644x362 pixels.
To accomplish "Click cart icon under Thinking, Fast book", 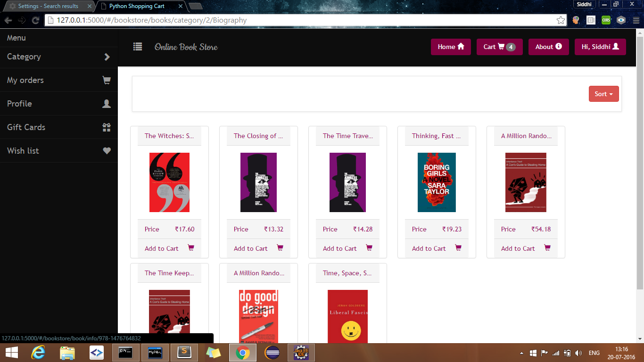I will [458, 247].
